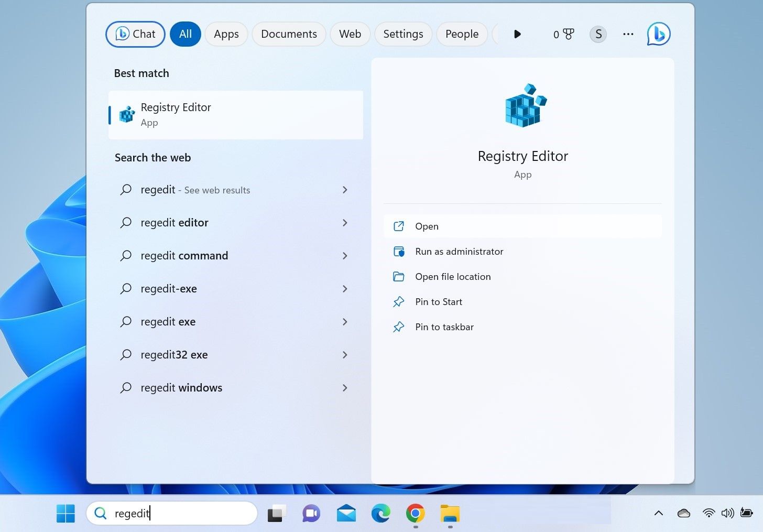Launch Google Chrome from taskbar

pyautogui.click(x=415, y=513)
